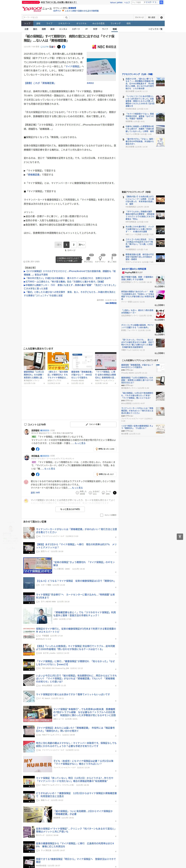React with わかりやすい lightbulb icon
Viewport: 186px width, 868px height.
pos(100,258)
